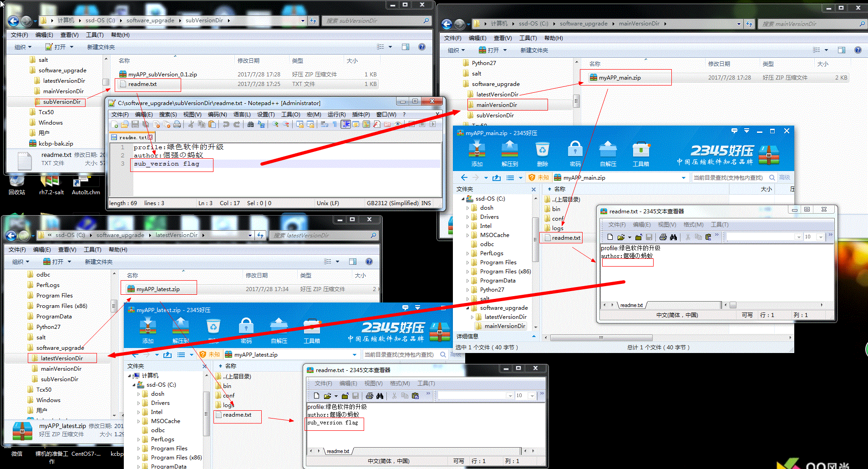This screenshot has width=868, height=469.
Task: Toggle preview pane in latestVersionDir Explorer window
Action: [353, 262]
